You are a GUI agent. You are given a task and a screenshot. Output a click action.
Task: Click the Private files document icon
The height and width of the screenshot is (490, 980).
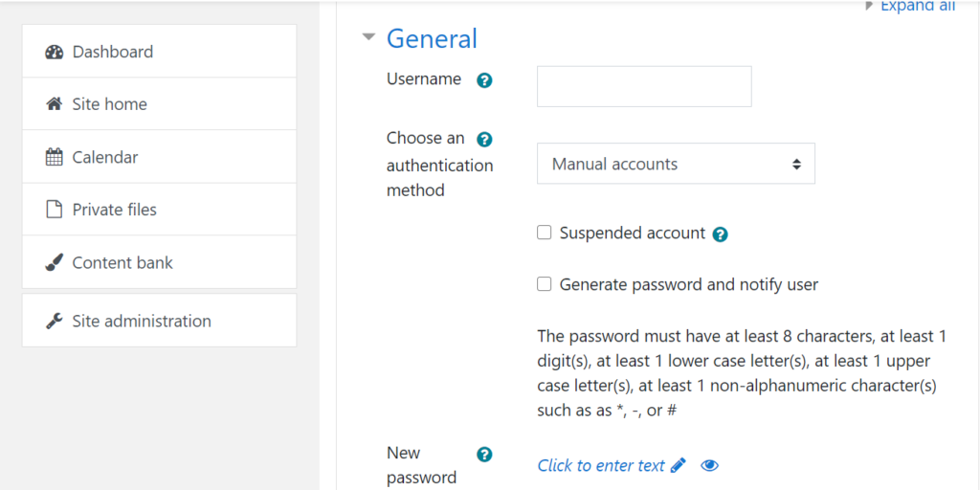click(55, 210)
